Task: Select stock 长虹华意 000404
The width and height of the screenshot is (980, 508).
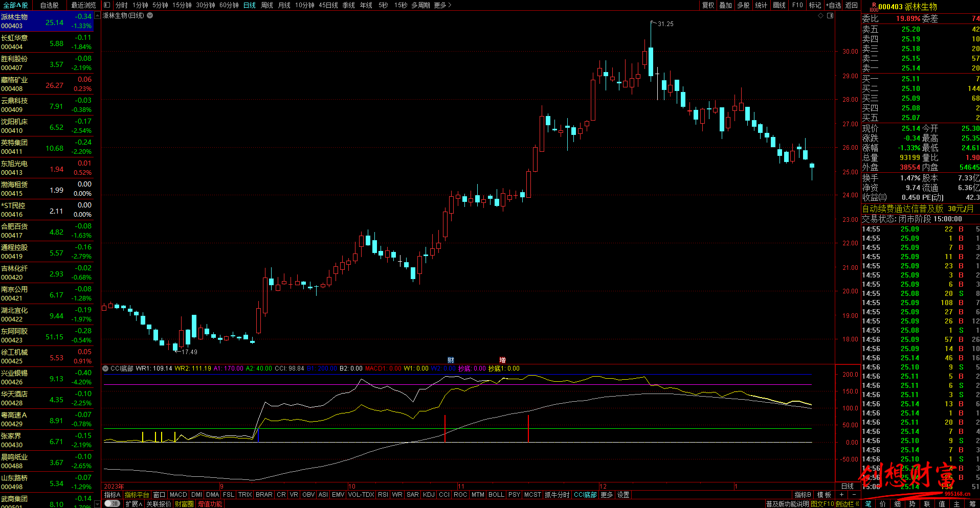Action: 47,42
